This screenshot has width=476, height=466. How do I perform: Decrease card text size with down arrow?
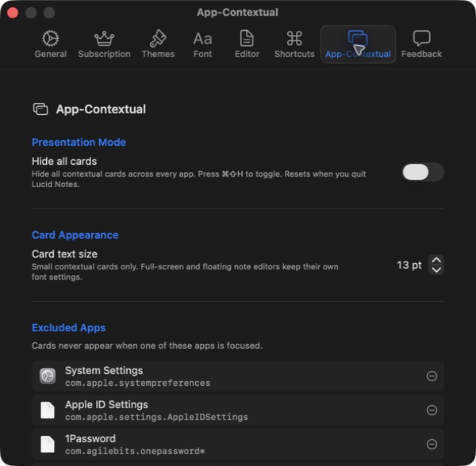pyautogui.click(x=436, y=269)
